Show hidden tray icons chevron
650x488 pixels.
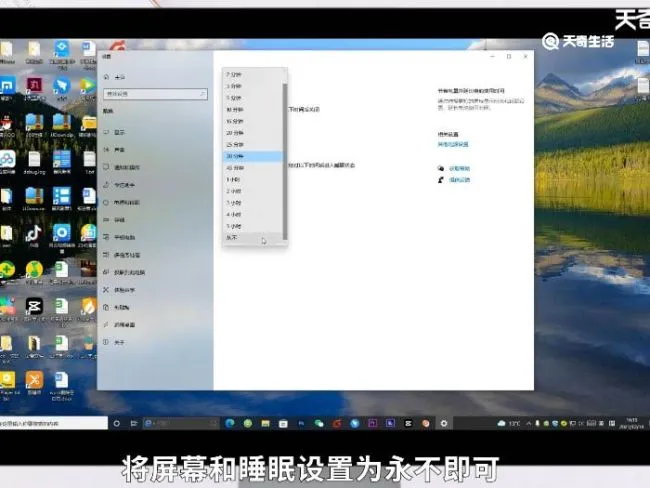click(x=529, y=423)
